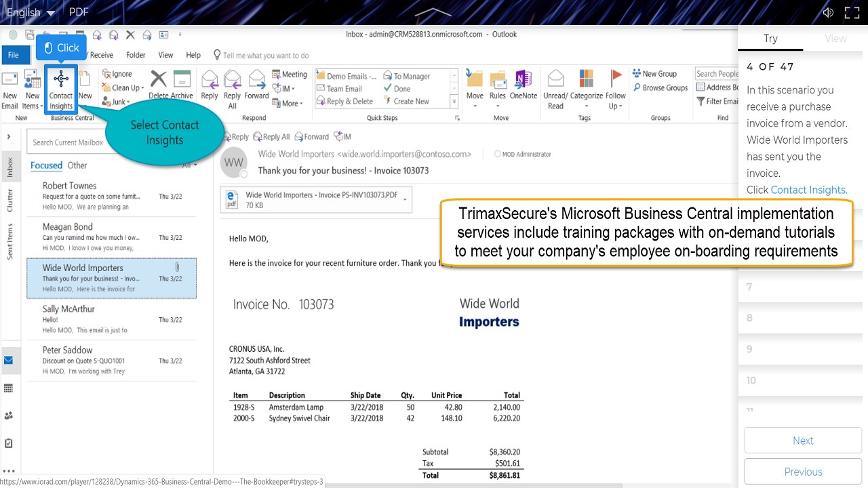Screen dimensions: 868x488
Task: Expand the Quick Steps gallery
Action: tap(454, 102)
